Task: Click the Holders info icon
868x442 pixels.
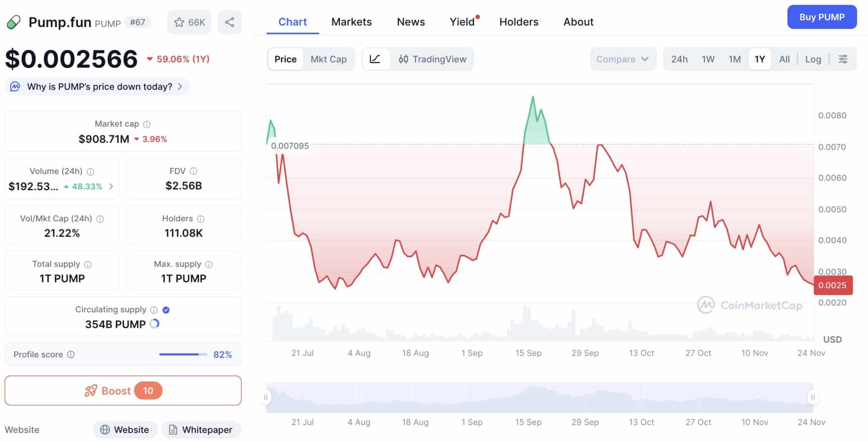Action: pyautogui.click(x=201, y=219)
